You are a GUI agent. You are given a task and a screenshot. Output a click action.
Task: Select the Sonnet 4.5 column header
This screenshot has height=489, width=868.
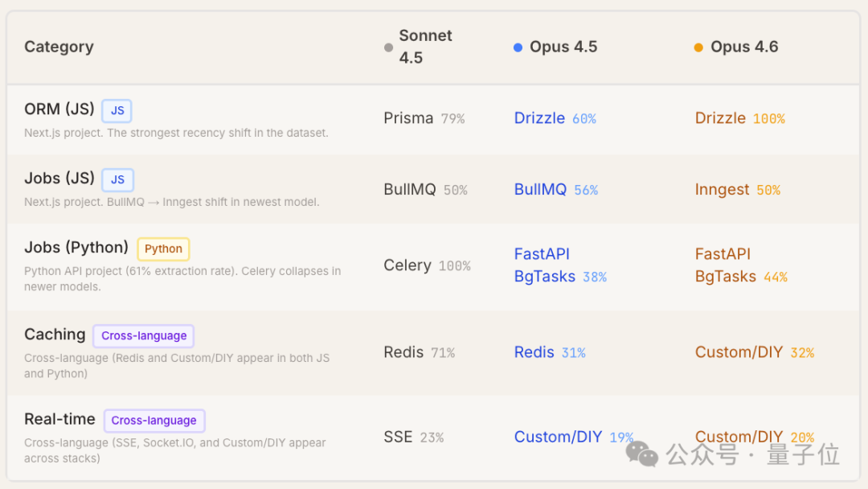pos(425,47)
